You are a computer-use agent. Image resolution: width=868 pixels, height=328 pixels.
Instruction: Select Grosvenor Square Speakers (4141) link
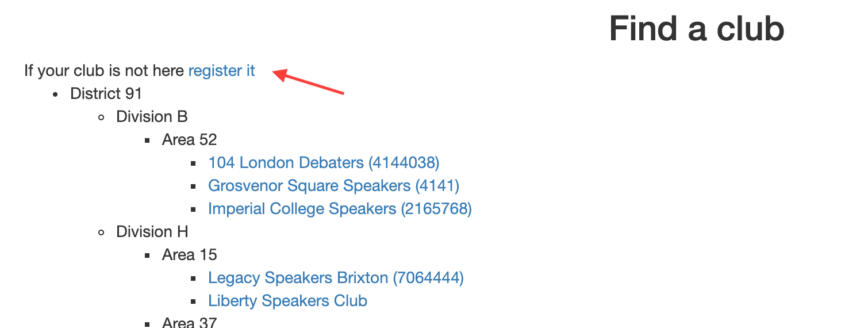(x=333, y=186)
